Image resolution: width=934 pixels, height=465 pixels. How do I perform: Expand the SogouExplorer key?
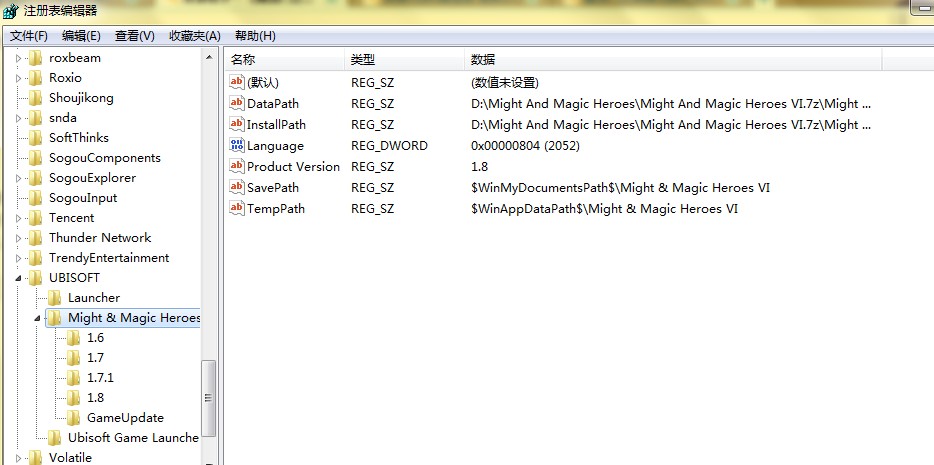click(18, 178)
